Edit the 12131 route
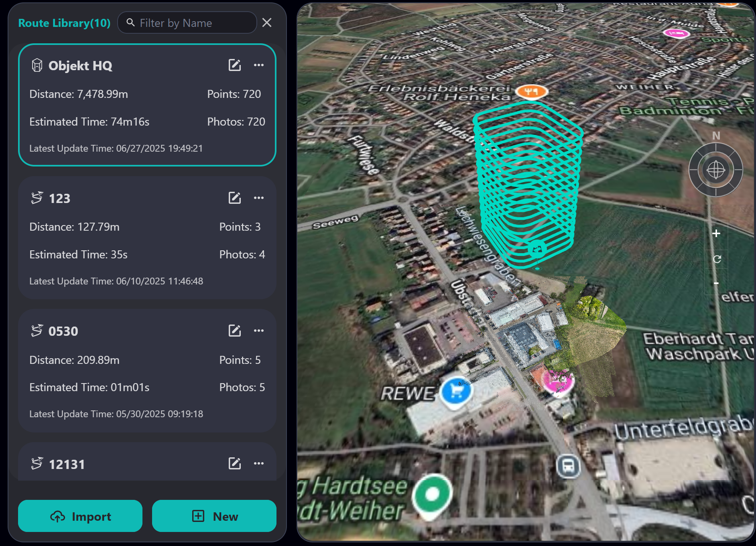This screenshot has width=756, height=546. click(x=234, y=463)
